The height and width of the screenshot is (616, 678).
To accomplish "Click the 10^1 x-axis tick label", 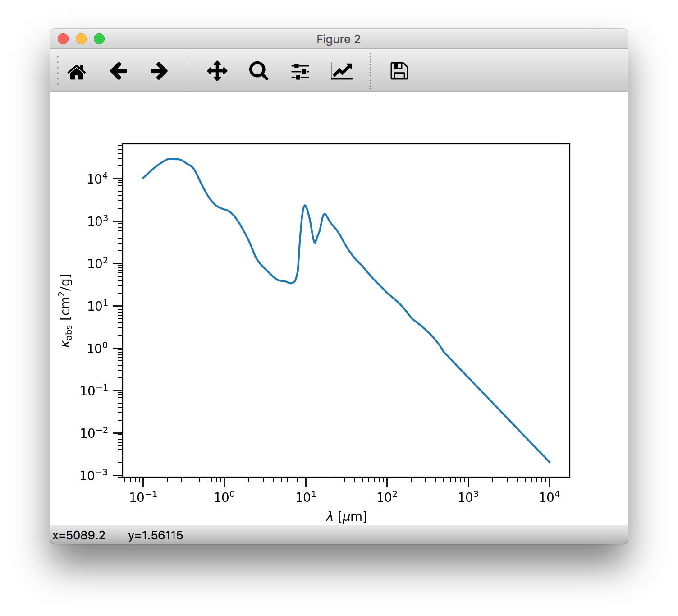I will tap(306, 497).
